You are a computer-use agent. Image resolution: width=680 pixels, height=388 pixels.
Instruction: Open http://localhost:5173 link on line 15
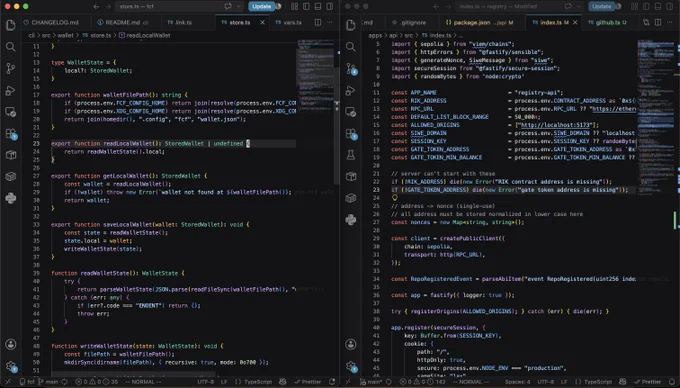tap(555, 125)
